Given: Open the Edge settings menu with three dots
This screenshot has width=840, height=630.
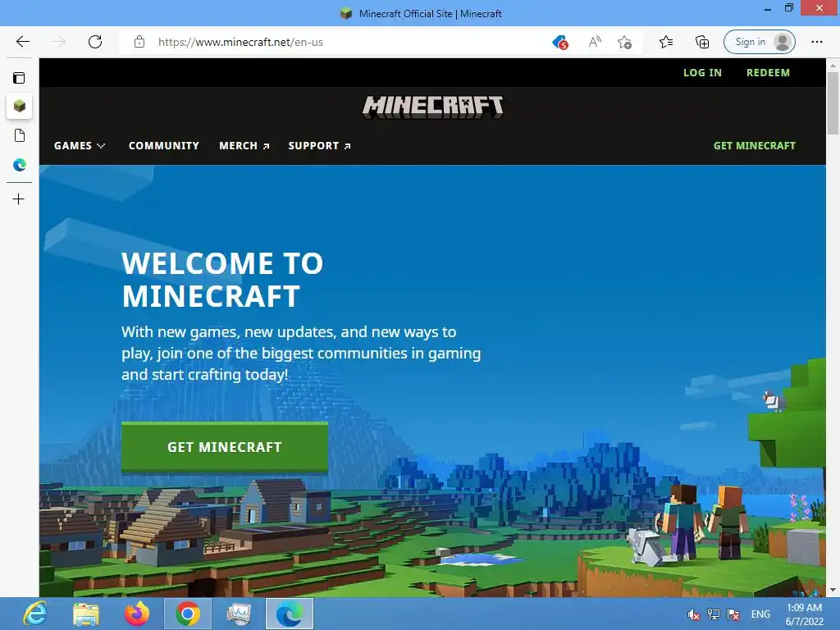Looking at the screenshot, I should click(816, 42).
